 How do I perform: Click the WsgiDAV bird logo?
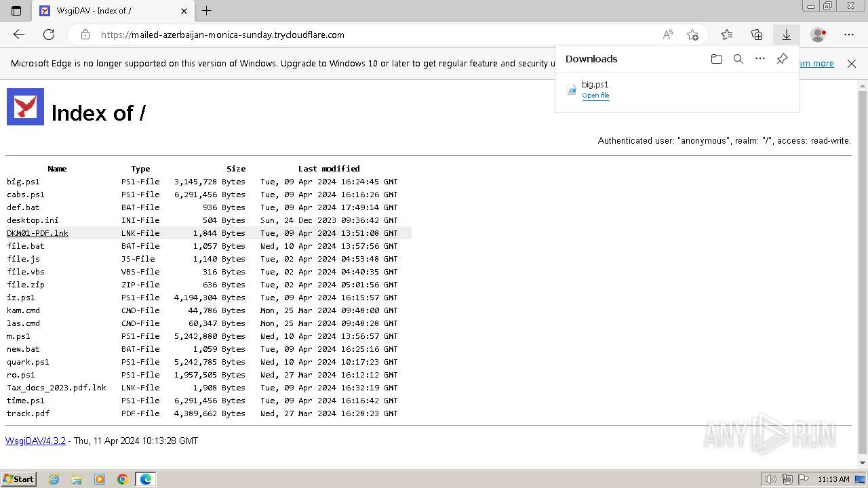25,106
